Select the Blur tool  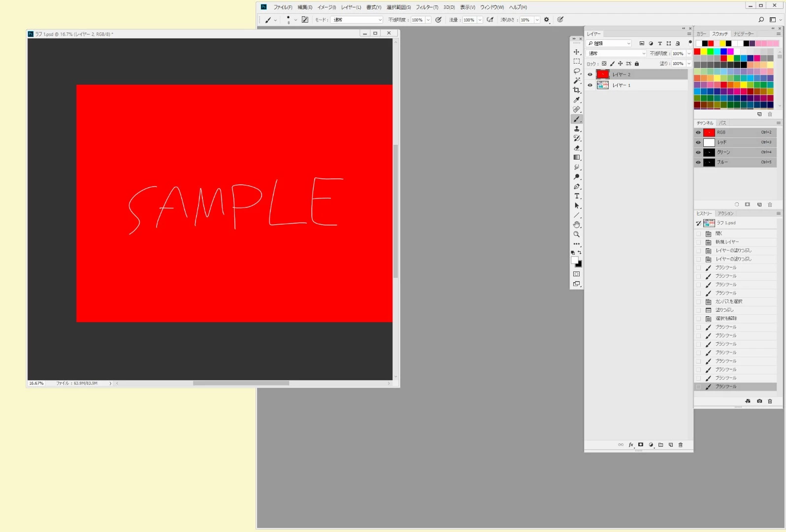pyautogui.click(x=576, y=167)
